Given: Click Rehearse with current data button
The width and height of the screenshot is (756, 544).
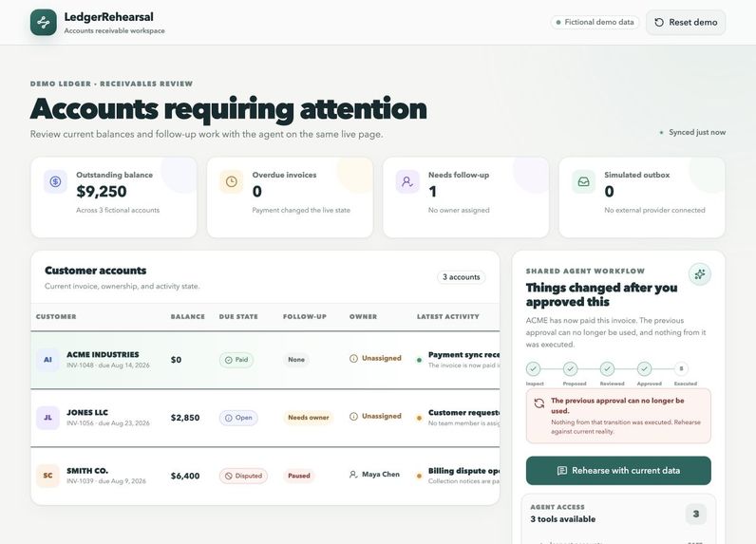Looking at the screenshot, I should (x=618, y=470).
